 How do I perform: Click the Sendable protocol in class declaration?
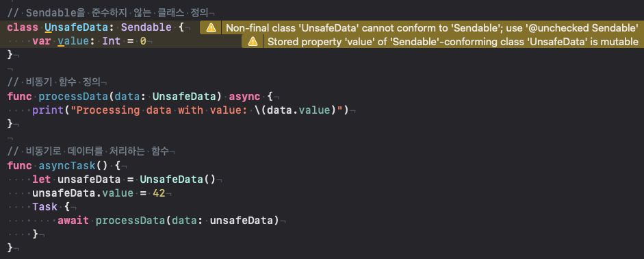(x=146, y=27)
